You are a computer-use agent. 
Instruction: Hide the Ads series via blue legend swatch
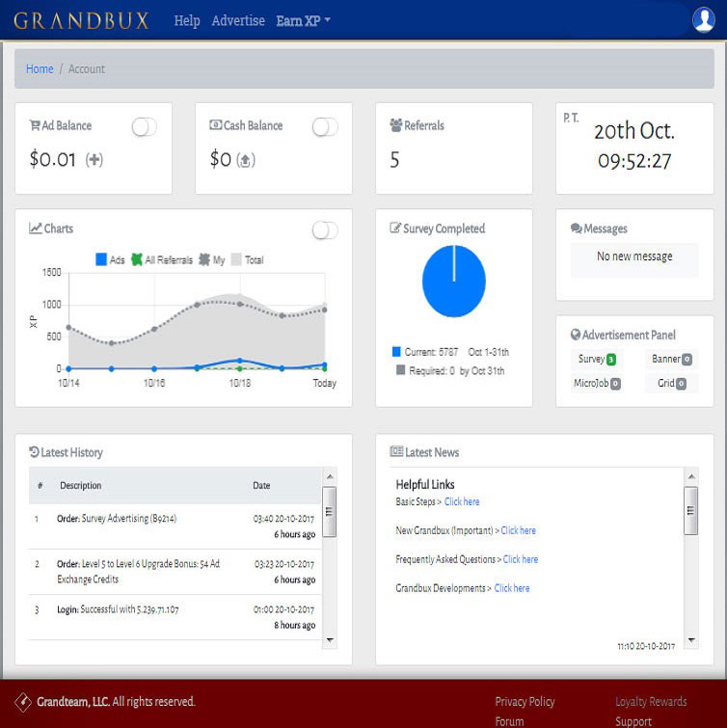pos(101,259)
